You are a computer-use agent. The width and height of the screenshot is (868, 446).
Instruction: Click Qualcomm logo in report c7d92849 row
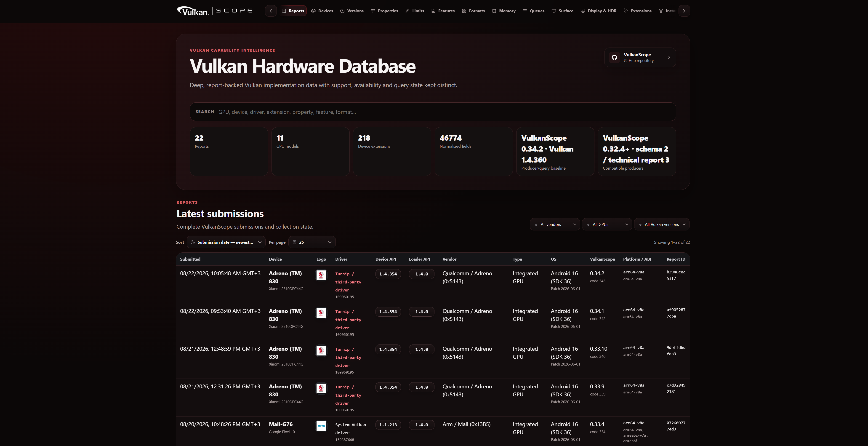321,388
